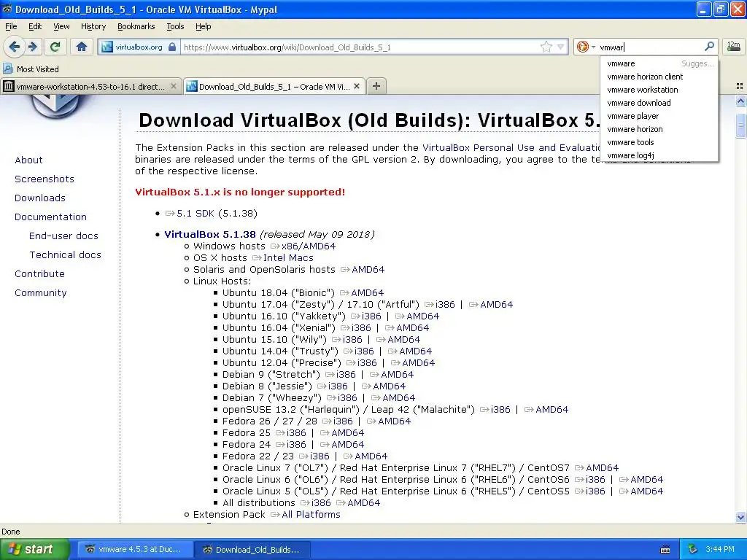This screenshot has height=560, width=747.
Task: Click the on-screen keyboard taskbar icon
Action: [x=665, y=550]
